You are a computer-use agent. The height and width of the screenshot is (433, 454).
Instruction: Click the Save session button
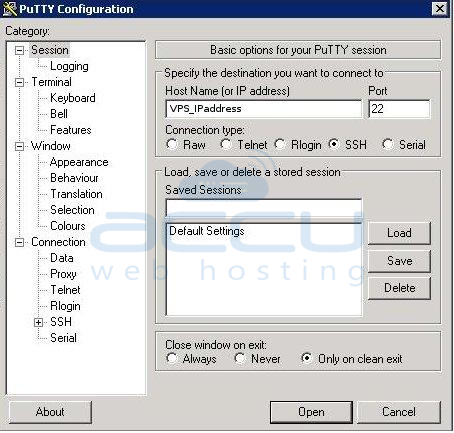click(399, 261)
